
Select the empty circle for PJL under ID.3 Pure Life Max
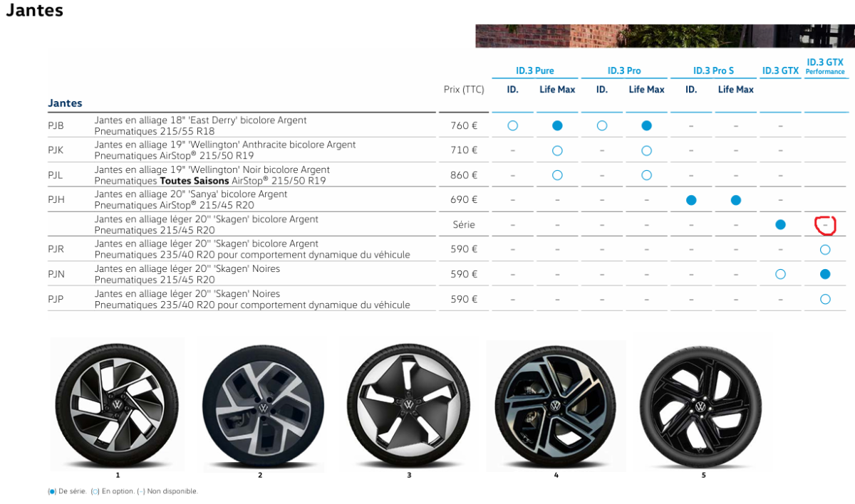[557, 175]
